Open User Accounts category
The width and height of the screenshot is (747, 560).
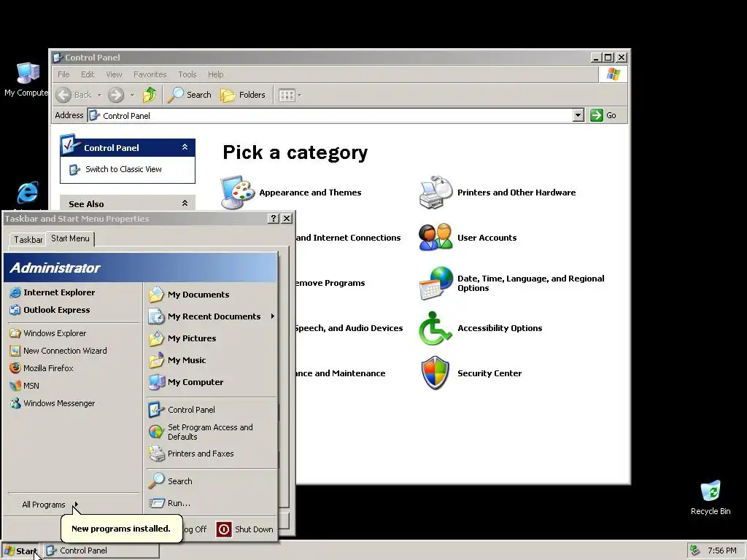click(468, 238)
